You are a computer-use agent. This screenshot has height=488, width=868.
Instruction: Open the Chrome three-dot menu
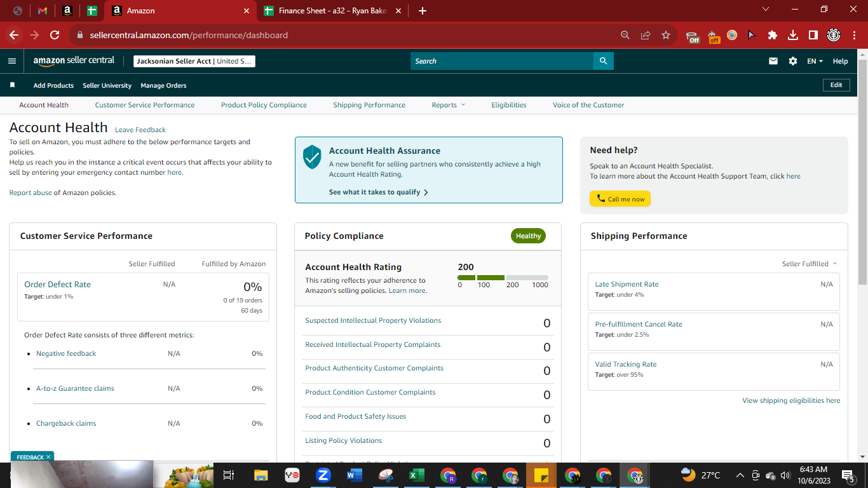tap(853, 35)
